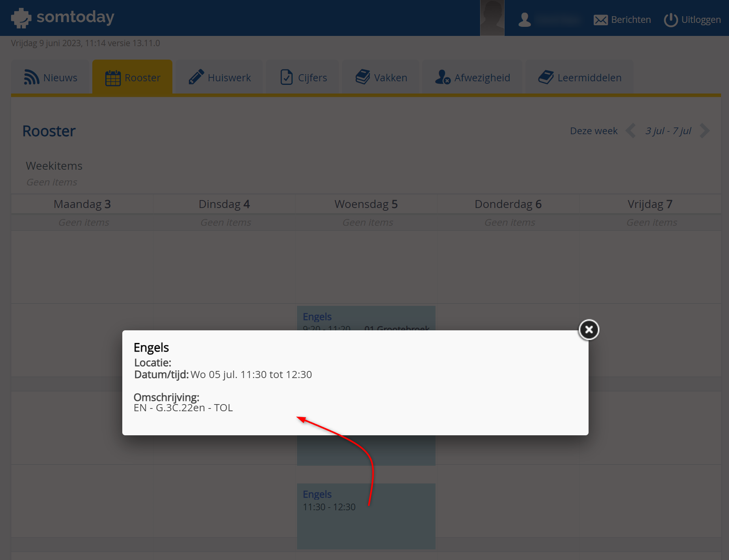729x560 pixels.
Task: Switch to the Cijfers tab
Action: pyautogui.click(x=303, y=77)
